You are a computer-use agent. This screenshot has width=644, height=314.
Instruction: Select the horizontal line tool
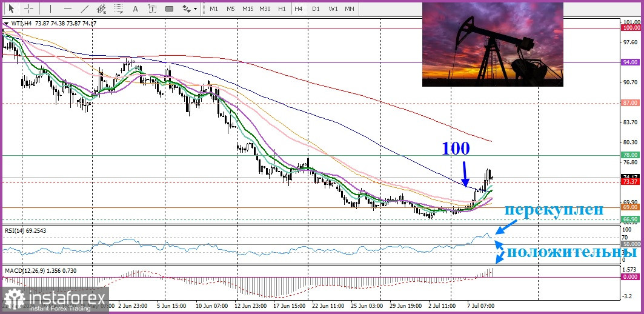point(68,8)
